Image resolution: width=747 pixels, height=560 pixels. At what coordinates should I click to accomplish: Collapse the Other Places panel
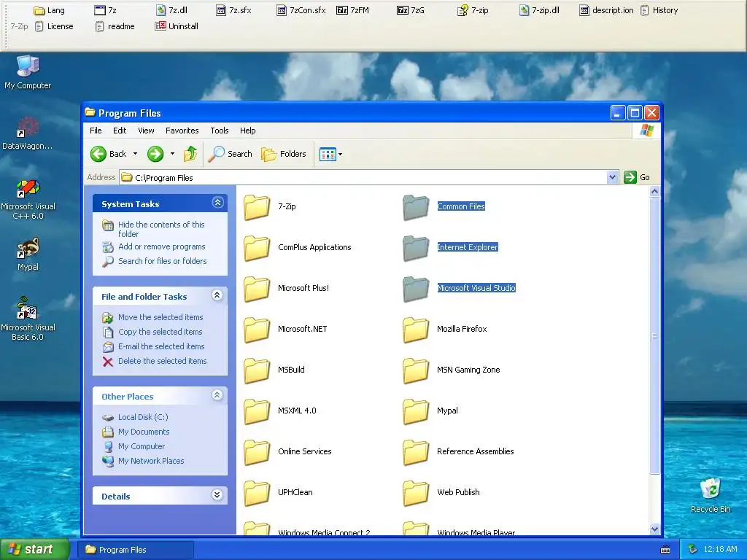coord(217,394)
